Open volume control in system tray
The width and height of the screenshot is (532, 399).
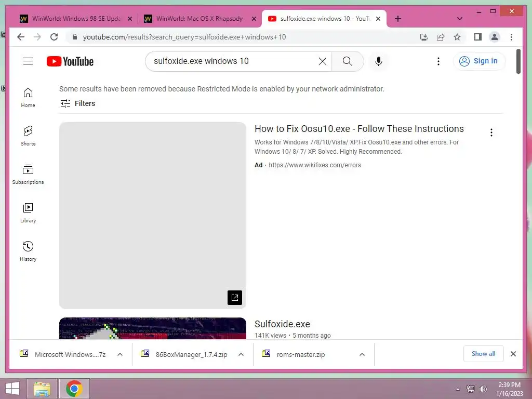(x=483, y=389)
